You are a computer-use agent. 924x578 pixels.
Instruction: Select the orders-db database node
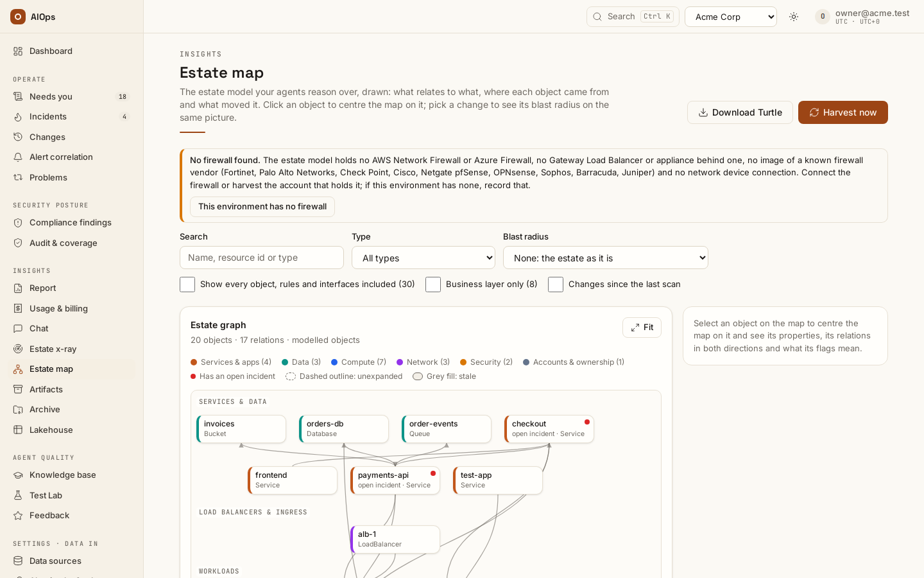tap(344, 429)
